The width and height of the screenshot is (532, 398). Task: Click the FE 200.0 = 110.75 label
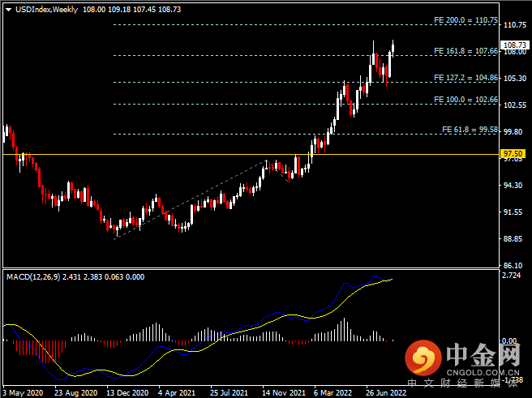466,20
